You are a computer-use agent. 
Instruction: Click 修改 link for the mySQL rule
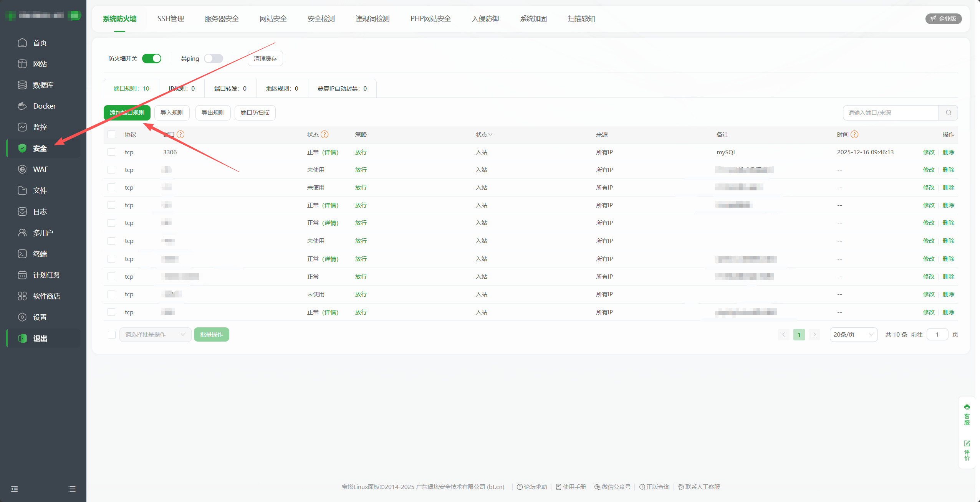click(929, 152)
